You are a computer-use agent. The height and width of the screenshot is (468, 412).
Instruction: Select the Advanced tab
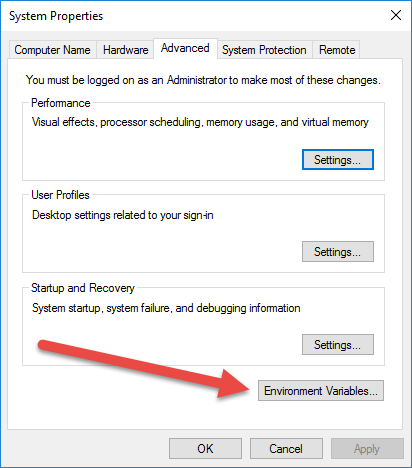click(x=185, y=48)
